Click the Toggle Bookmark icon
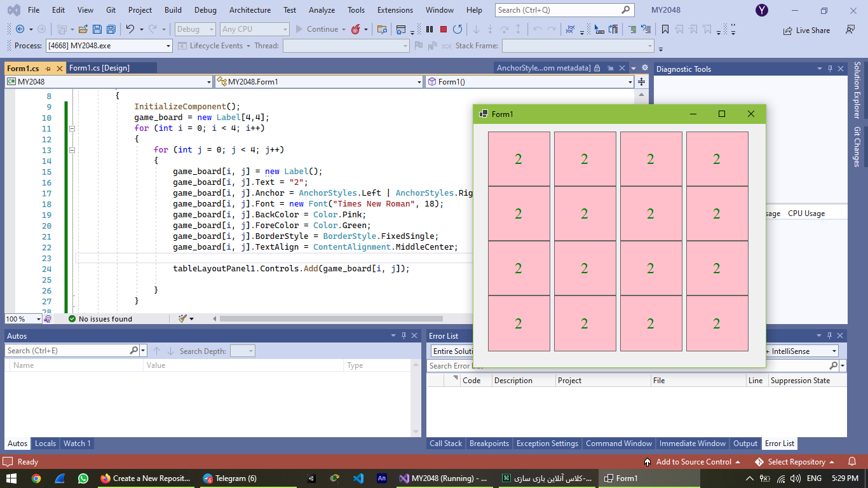The width and height of the screenshot is (868, 488). coord(665,29)
